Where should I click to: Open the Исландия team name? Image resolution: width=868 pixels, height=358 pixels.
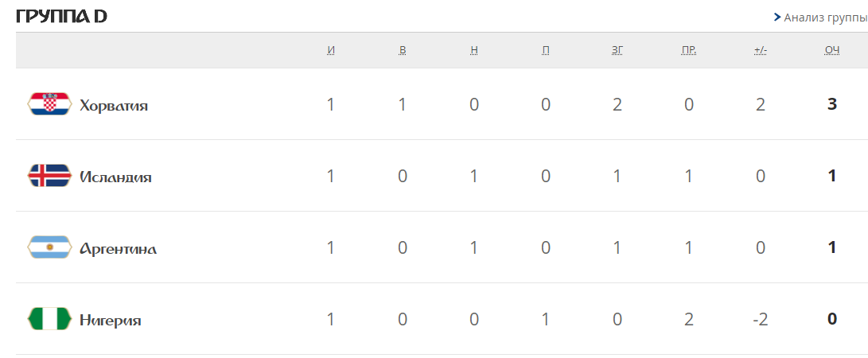coord(115,177)
